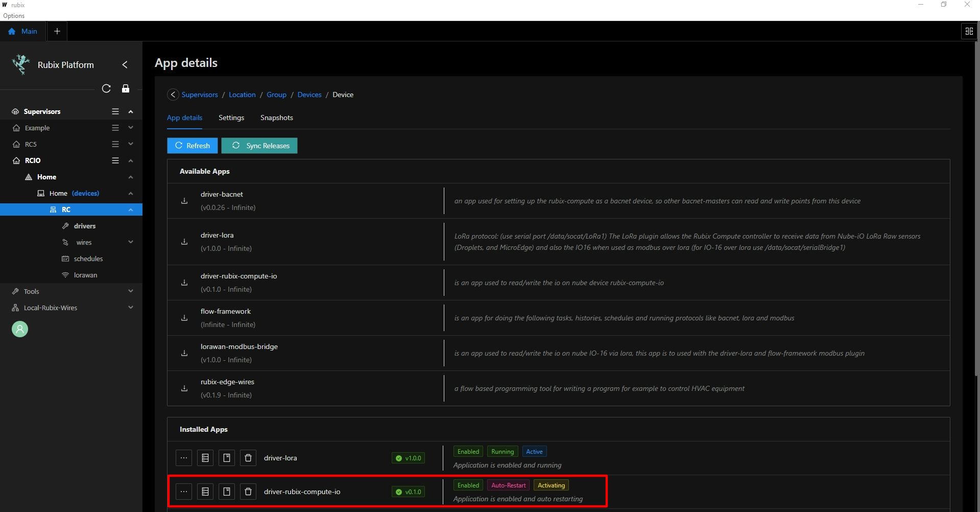This screenshot has height=512, width=980.
Task: Click the sidebar refresh icon
Action: [106, 88]
